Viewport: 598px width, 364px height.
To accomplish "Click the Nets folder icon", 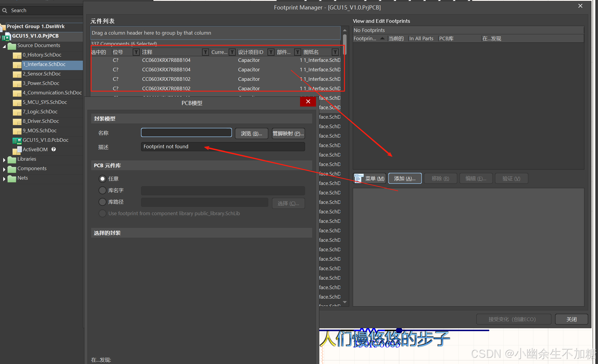I will 12,178.
